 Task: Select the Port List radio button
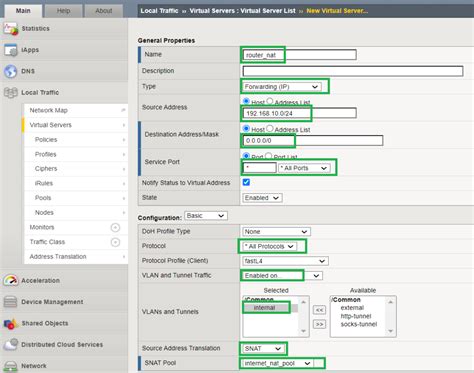(x=269, y=156)
